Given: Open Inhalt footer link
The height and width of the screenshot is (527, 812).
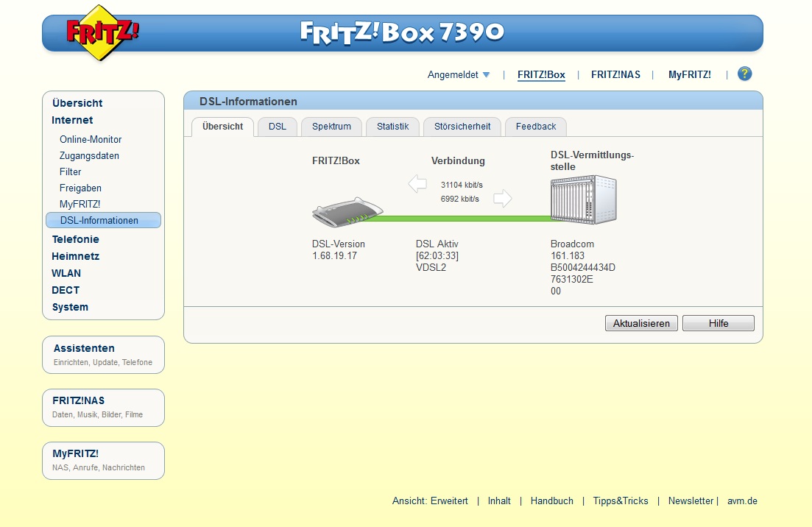Looking at the screenshot, I should pos(499,501).
